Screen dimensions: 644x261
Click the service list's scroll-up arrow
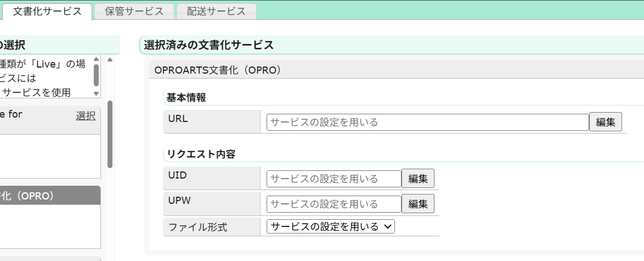point(110,60)
